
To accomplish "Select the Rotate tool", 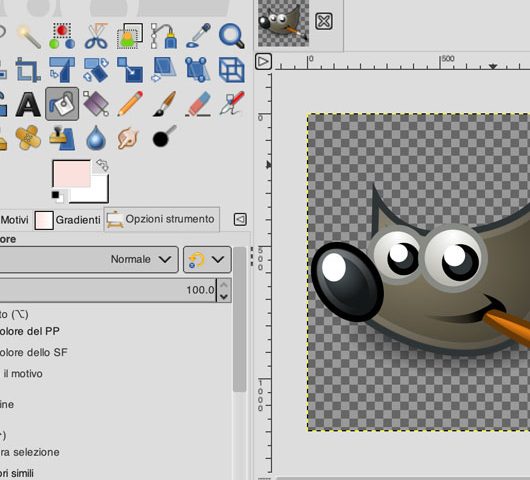I will (x=96, y=70).
